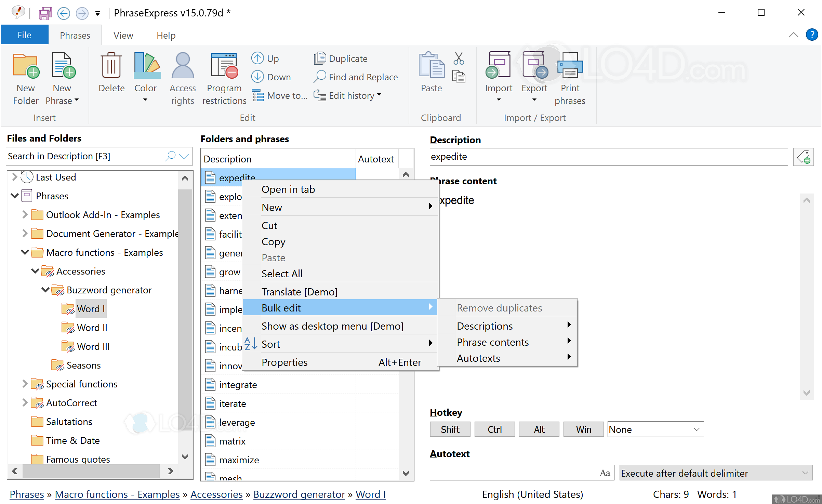The width and height of the screenshot is (822, 504).
Task: Select Open in tab context entry
Action: (x=288, y=189)
